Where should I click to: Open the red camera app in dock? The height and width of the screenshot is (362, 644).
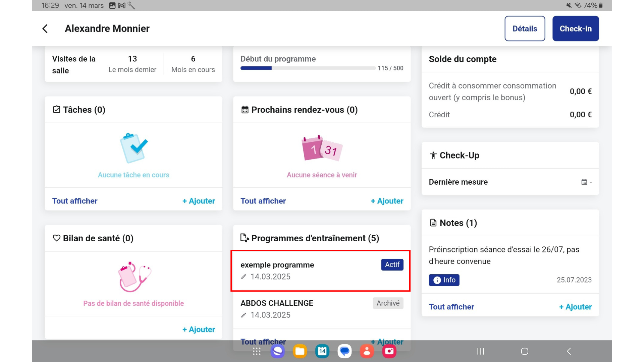389,351
